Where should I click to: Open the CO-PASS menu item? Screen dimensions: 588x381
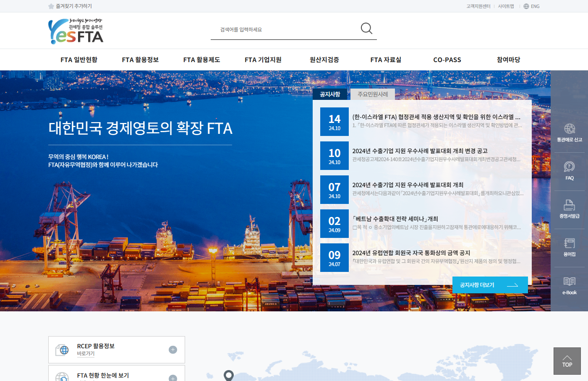[x=447, y=60]
